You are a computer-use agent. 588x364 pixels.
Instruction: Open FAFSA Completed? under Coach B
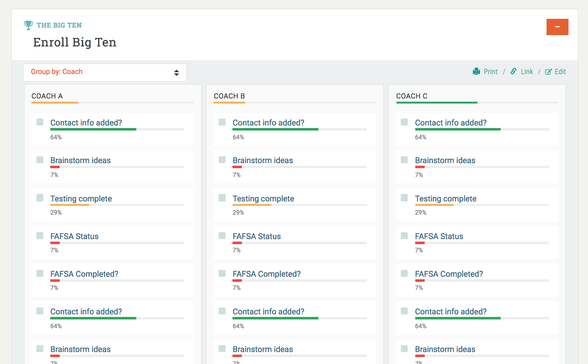tap(266, 274)
